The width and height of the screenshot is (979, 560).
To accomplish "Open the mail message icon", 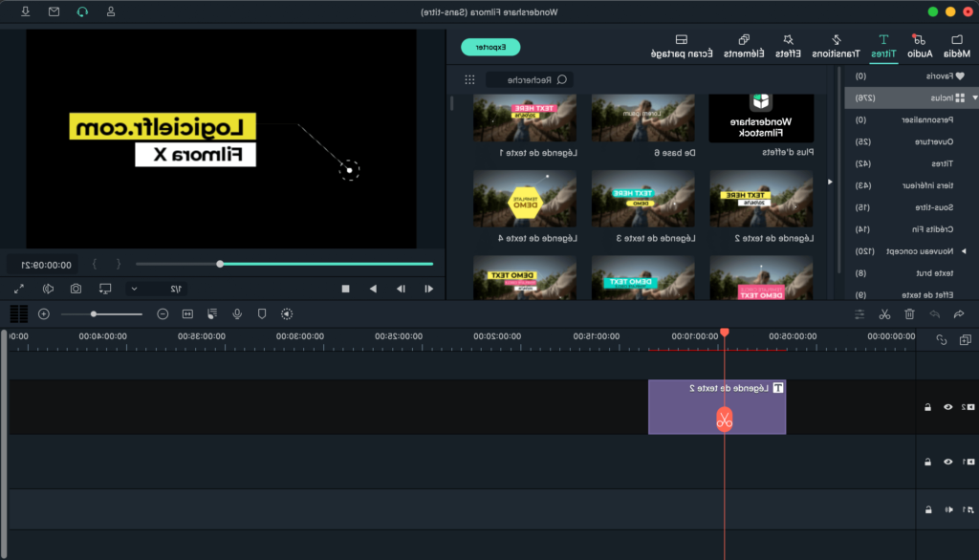I will (54, 11).
